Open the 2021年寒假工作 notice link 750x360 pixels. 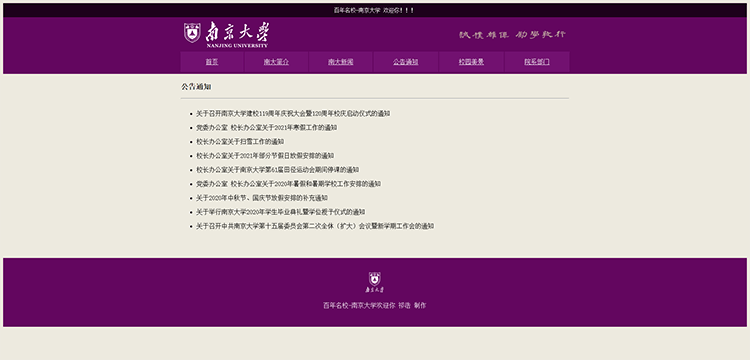pyautogui.click(x=266, y=128)
